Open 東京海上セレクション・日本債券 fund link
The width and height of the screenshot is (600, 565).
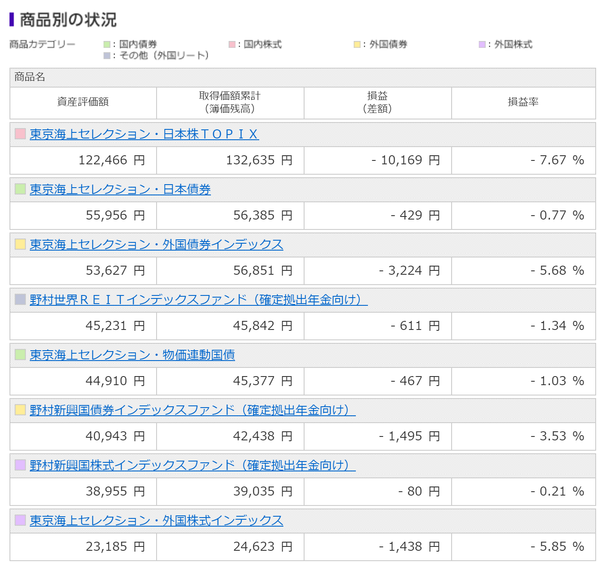120,189
